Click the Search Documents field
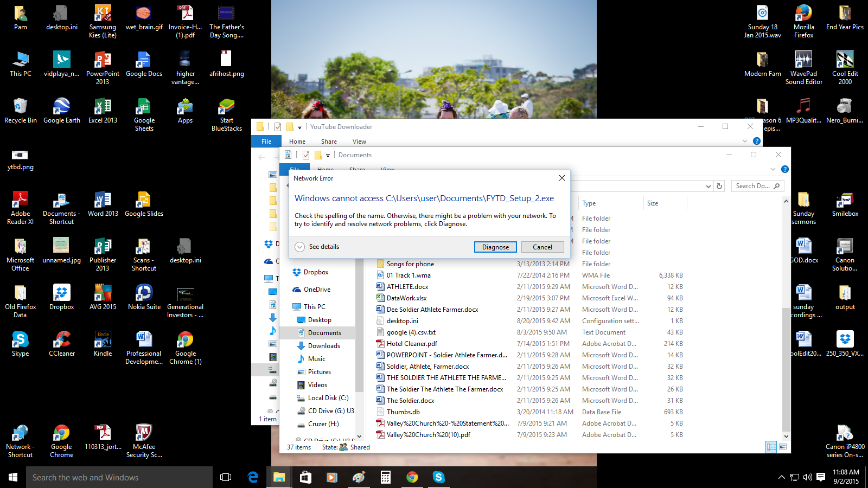Screen dimensions: 868x488 pyautogui.click(x=757, y=186)
